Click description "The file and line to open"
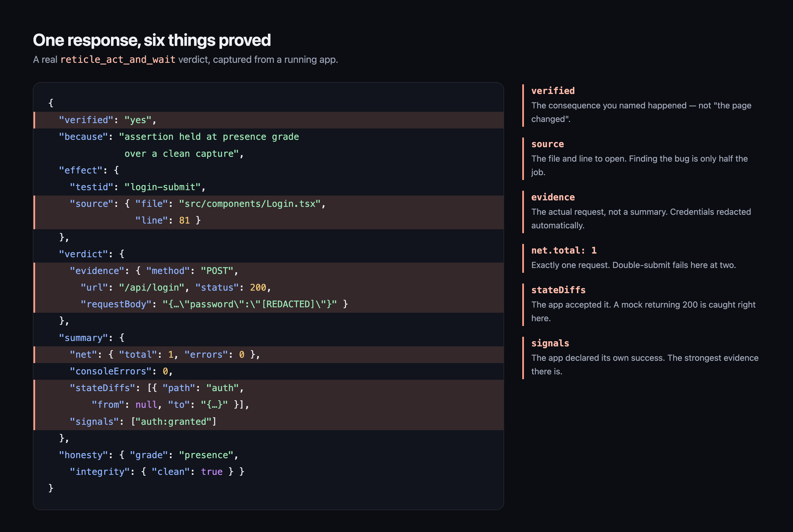The width and height of the screenshot is (793, 532). click(x=639, y=166)
